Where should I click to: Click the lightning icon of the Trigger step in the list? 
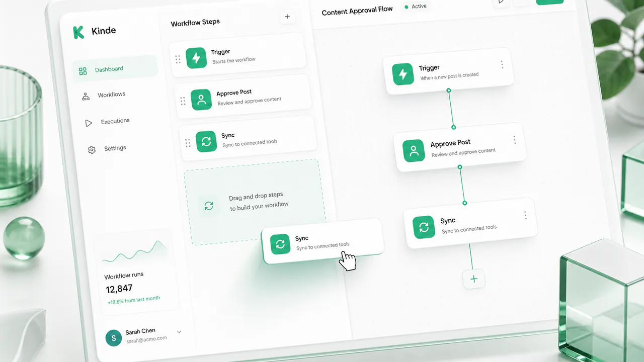(x=196, y=58)
